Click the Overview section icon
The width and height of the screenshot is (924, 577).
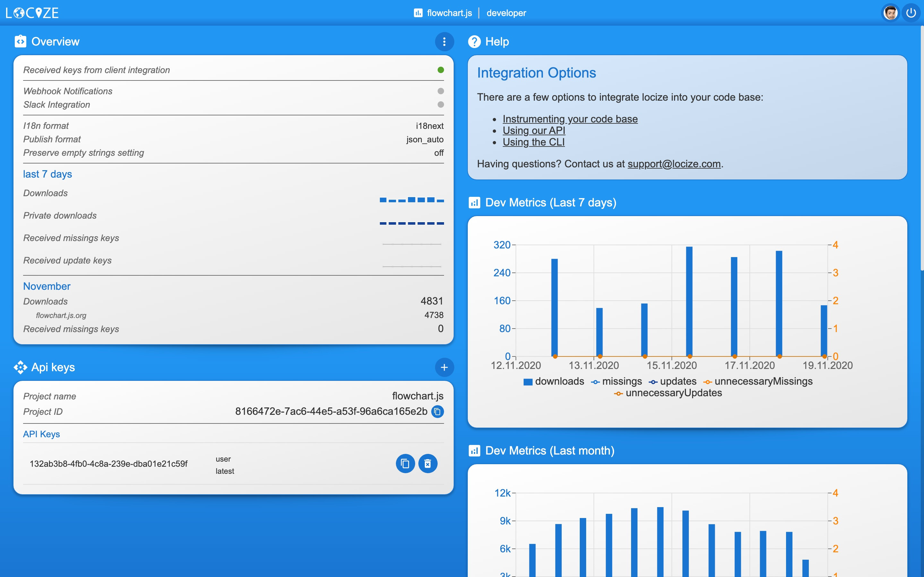click(20, 42)
